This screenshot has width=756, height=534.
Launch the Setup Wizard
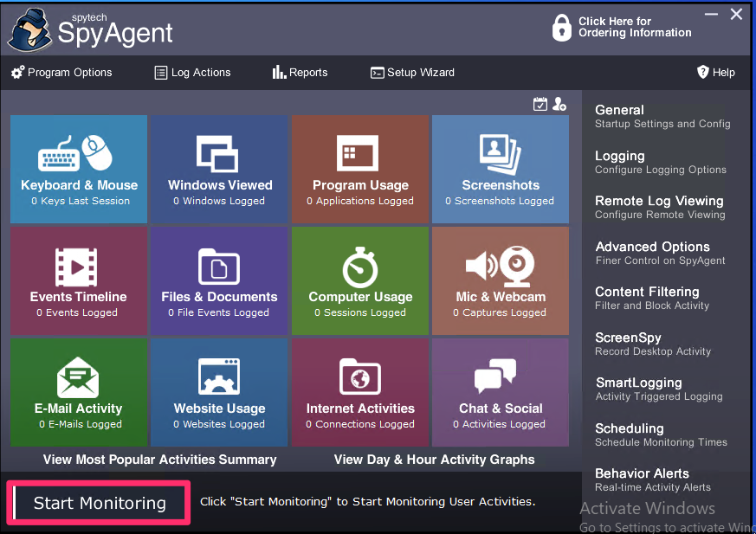click(x=412, y=73)
